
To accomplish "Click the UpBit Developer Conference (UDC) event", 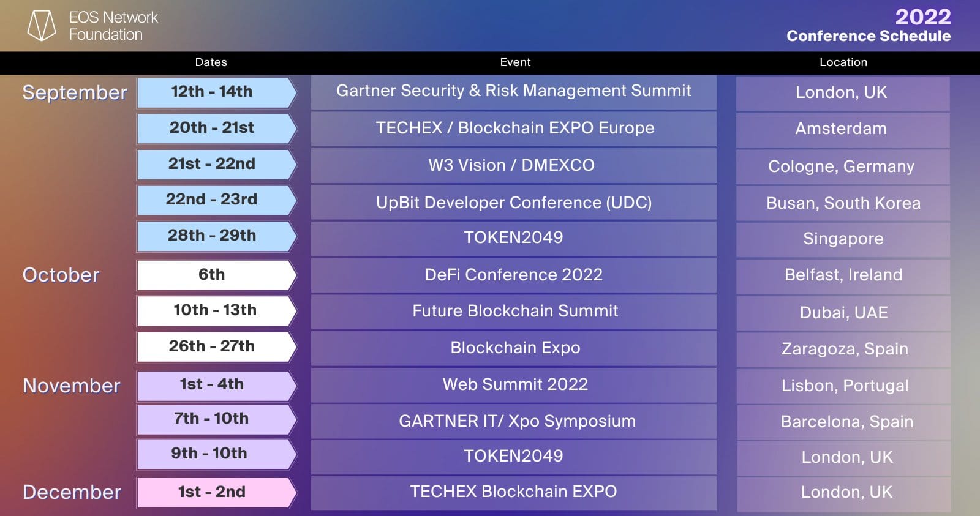I will pyautogui.click(x=513, y=203).
